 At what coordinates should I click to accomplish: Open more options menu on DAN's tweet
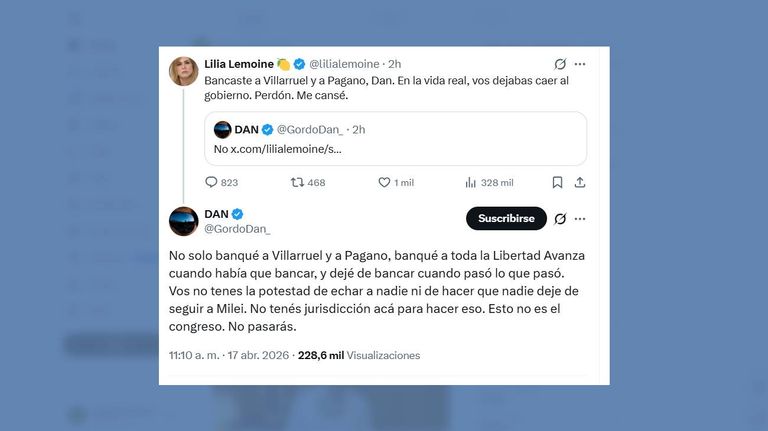point(580,218)
